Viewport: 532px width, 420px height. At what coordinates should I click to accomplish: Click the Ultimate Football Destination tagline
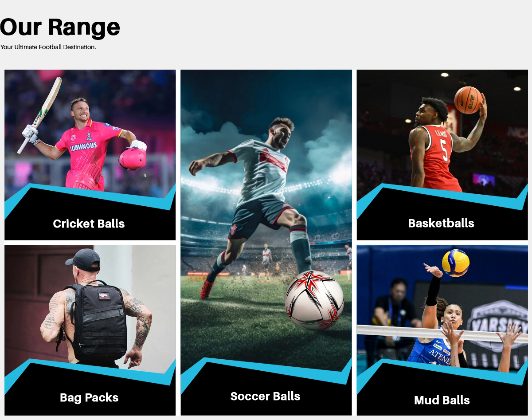[48, 47]
